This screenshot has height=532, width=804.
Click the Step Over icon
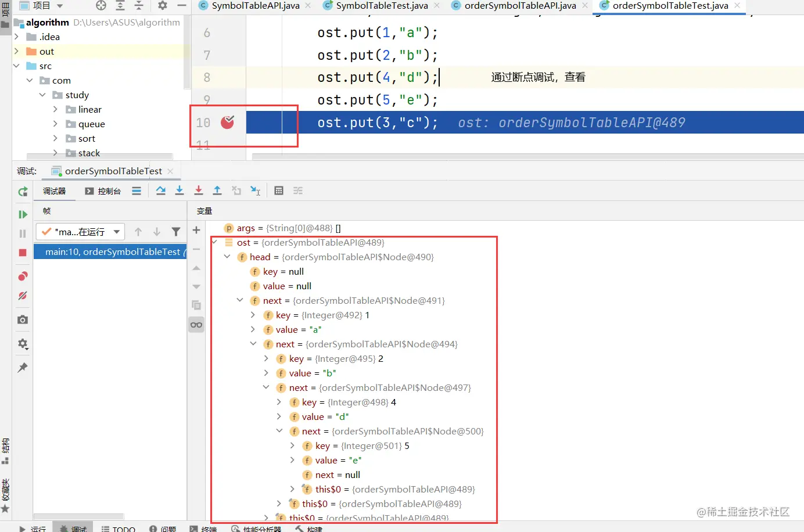click(161, 190)
